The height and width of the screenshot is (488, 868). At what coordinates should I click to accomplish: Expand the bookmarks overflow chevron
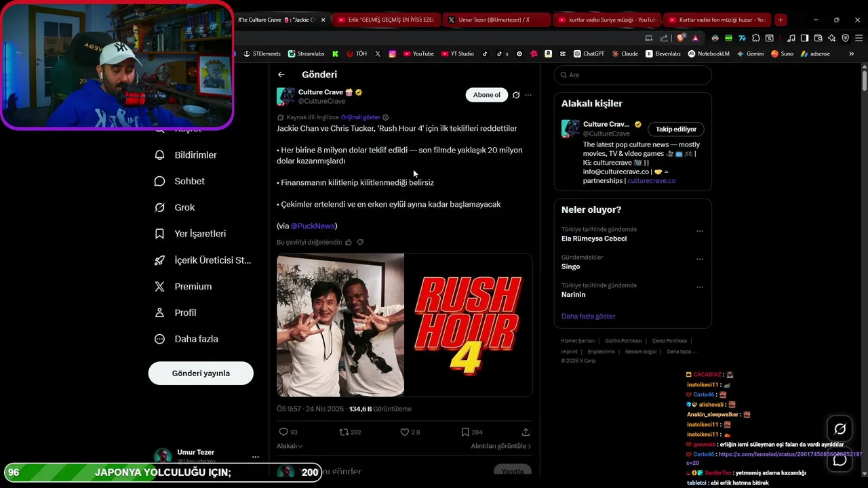coord(852,54)
